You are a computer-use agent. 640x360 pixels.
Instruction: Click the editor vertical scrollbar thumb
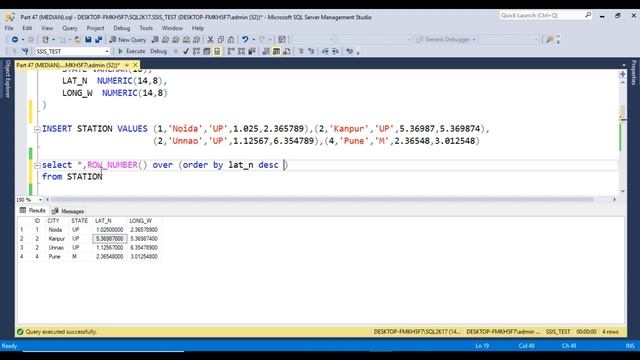[x=622, y=112]
